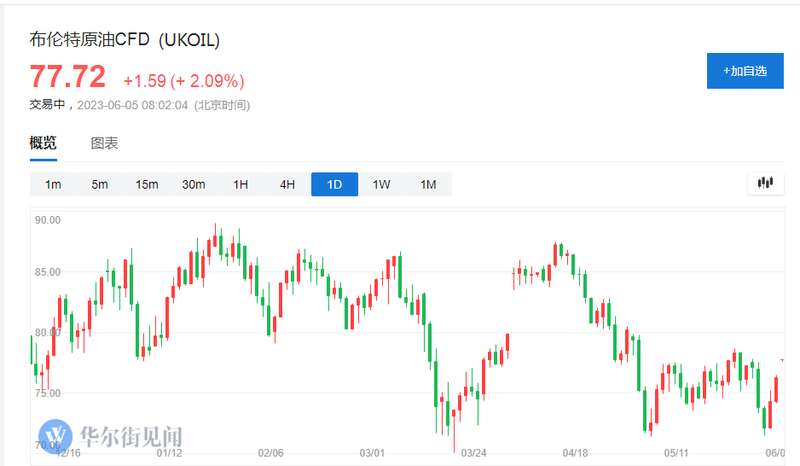Viewport: 800px width, 466px height.
Task: Click the 布伦特原油CFD (UKOIL) title
Action: [124, 40]
